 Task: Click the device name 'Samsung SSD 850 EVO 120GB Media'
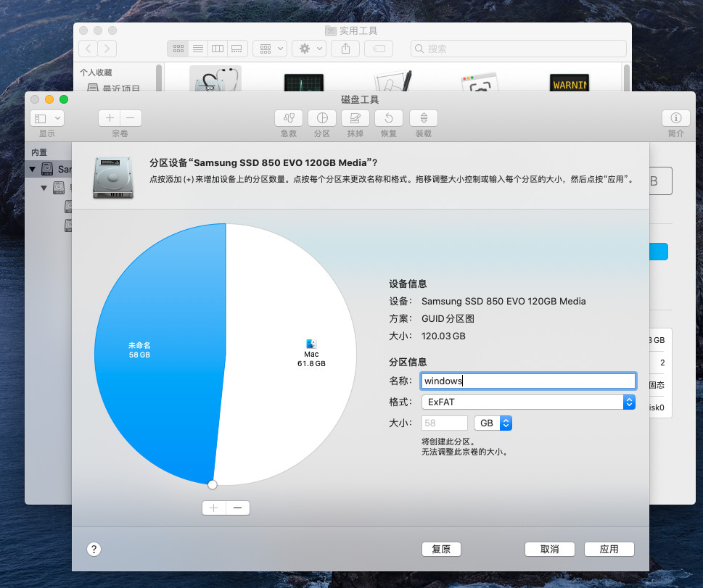[503, 301]
